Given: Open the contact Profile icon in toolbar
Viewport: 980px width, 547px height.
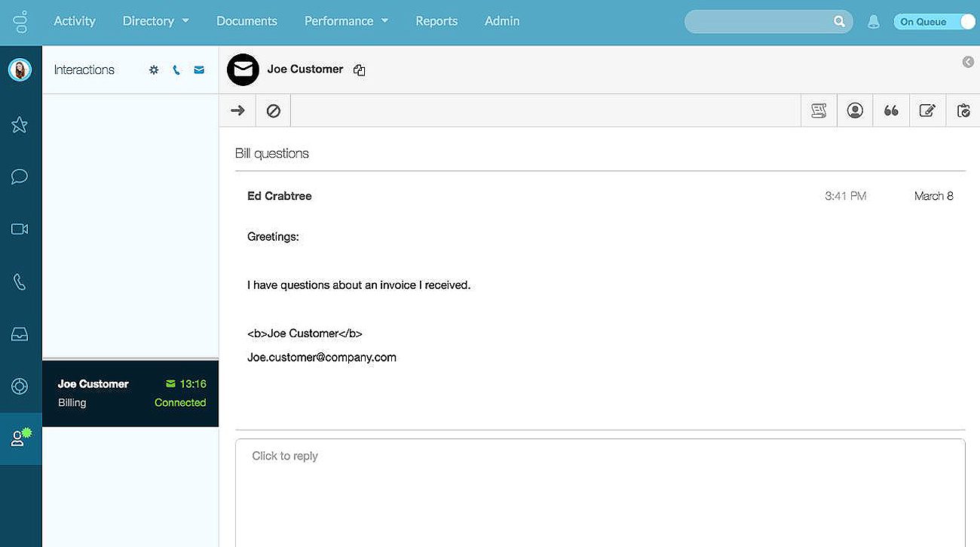Looking at the screenshot, I should click(855, 111).
